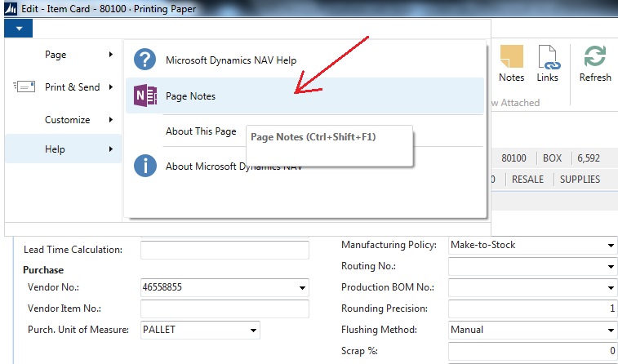Expand the Customize submenu arrow

111,120
